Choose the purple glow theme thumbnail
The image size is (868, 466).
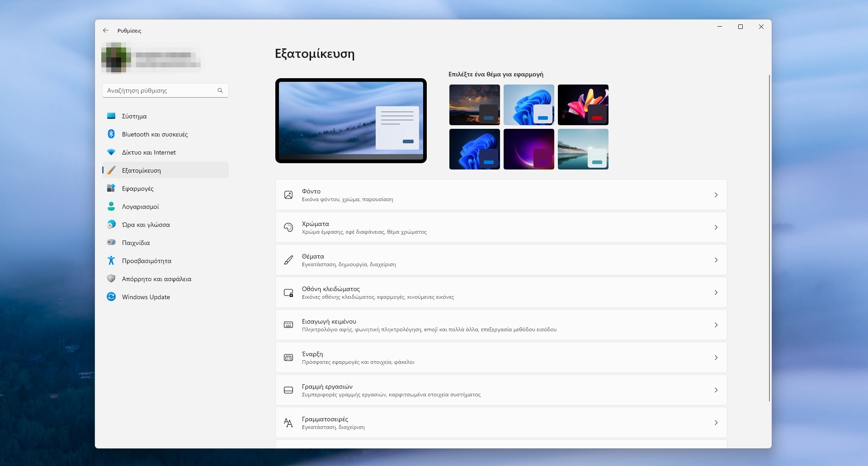click(x=528, y=149)
